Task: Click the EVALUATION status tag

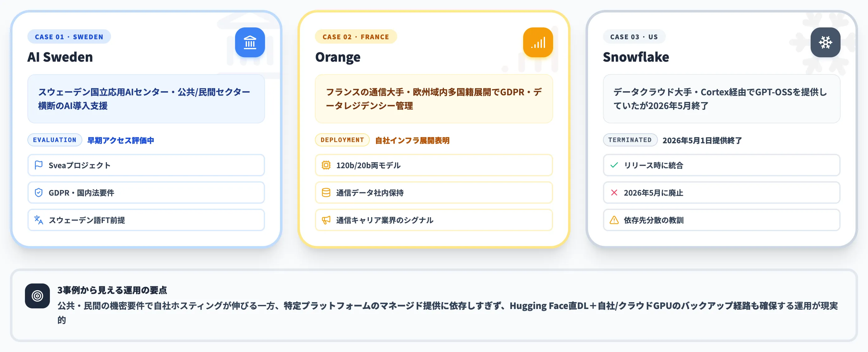Action: click(55, 140)
